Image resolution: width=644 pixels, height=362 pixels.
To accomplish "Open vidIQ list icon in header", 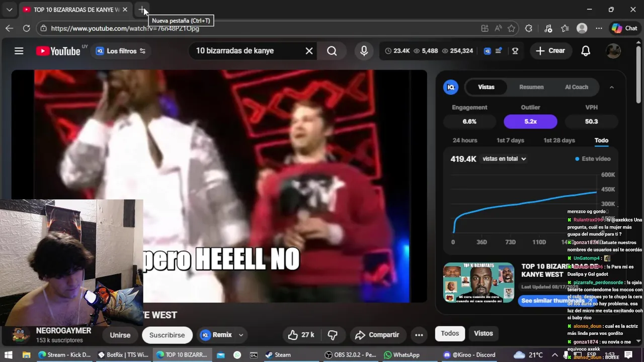I will point(499,51).
